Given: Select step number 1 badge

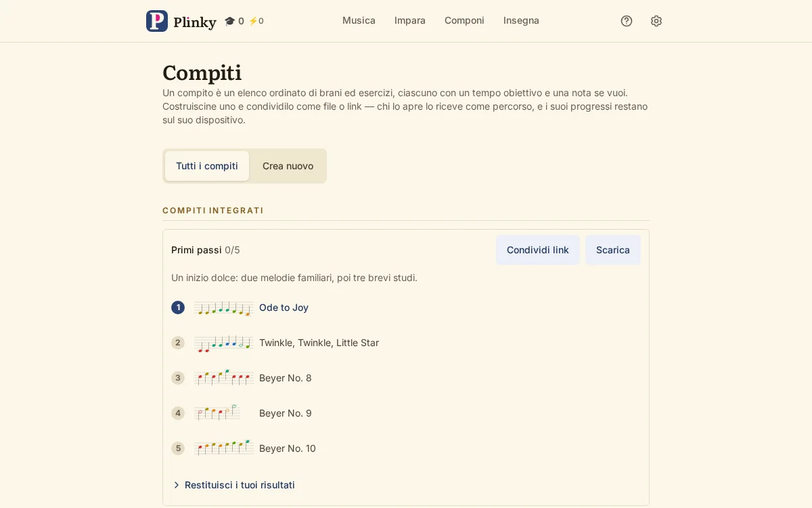Looking at the screenshot, I should pyautogui.click(x=178, y=308).
